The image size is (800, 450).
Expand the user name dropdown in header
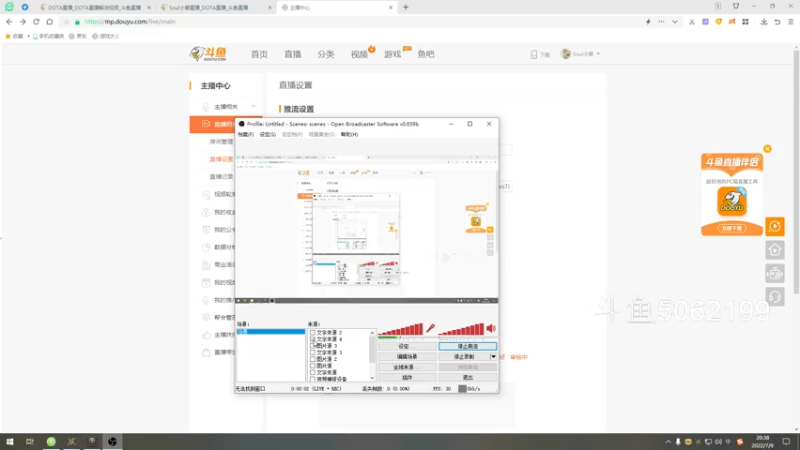[x=598, y=54]
